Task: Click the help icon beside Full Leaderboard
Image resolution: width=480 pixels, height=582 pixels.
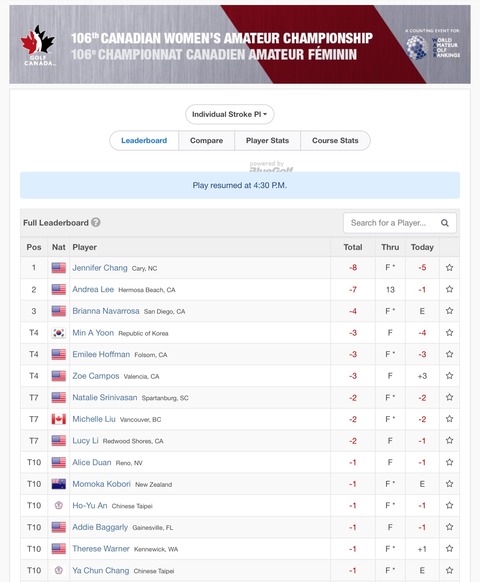Action: click(x=96, y=222)
